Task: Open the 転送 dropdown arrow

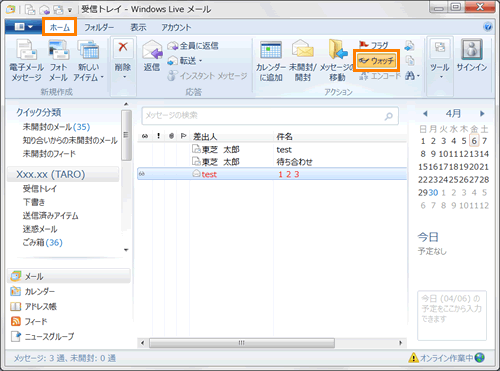Action: pos(201,61)
